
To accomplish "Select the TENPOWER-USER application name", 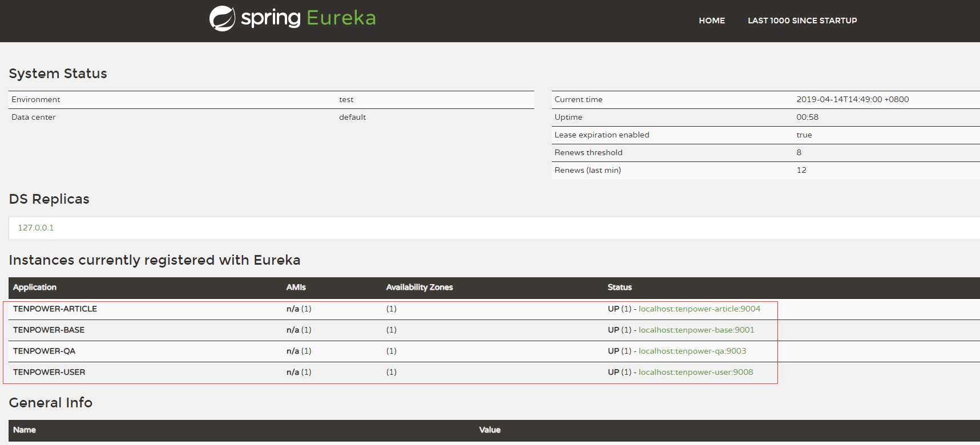I will [x=49, y=372].
